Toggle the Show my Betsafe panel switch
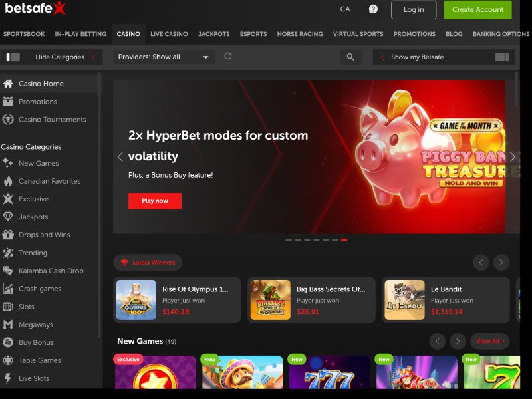 [x=502, y=57]
